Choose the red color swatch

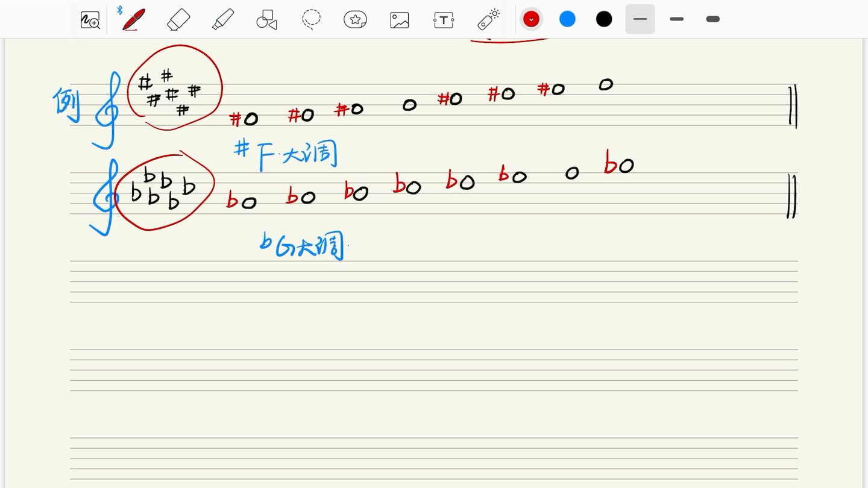(531, 19)
